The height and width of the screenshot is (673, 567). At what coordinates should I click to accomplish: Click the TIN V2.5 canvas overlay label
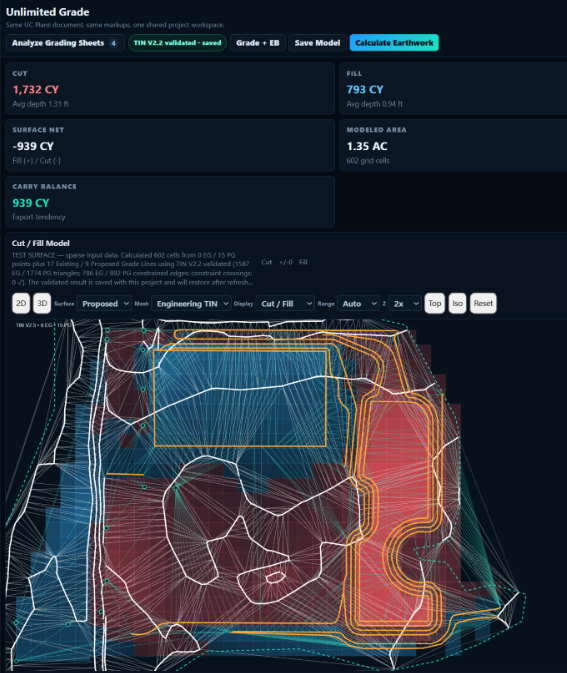coord(43,325)
